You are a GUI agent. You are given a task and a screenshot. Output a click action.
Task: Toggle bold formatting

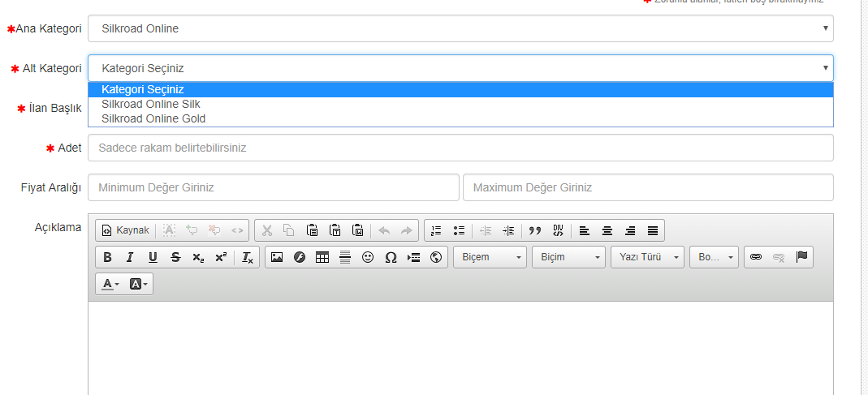pyautogui.click(x=108, y=257)
